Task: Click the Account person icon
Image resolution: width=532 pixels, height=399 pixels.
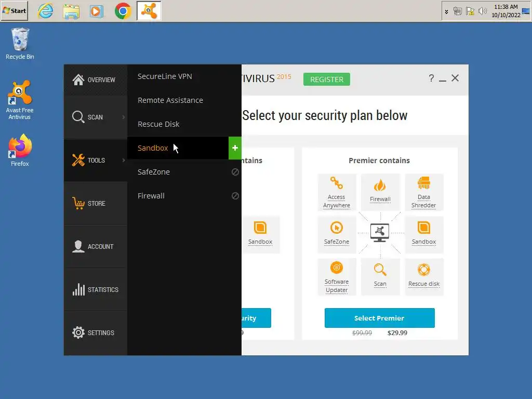Action: tap(78, 246)
